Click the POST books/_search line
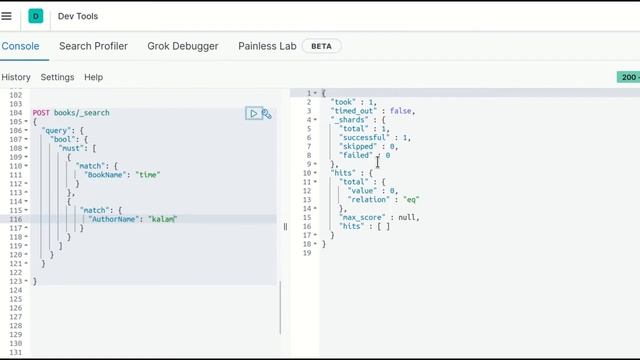The height and width of the screenshot is (360, 640). tap(71, 113)
